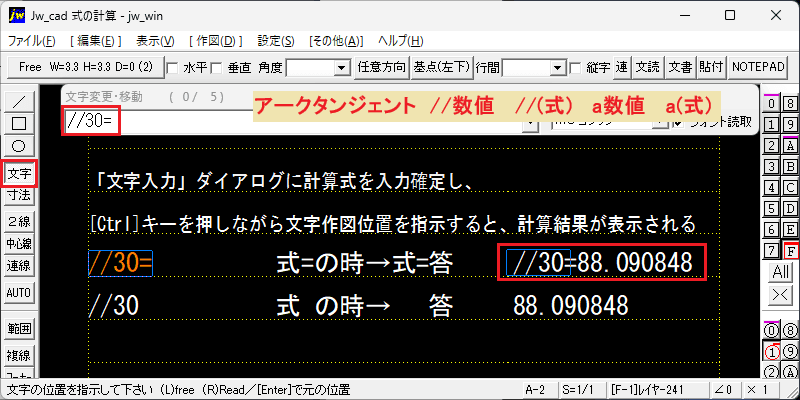Select the circle tool (○)
The image size is (800, 400).
(19, 145)
